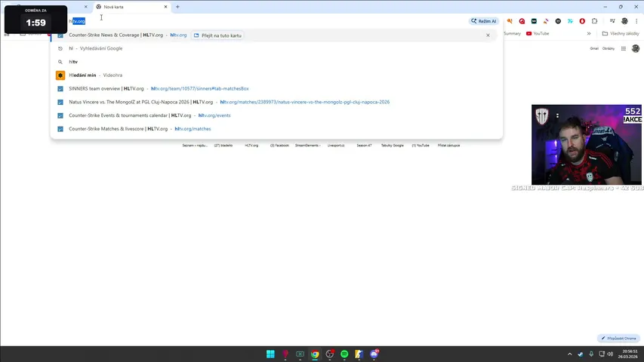Click the address bar with hltv.org text
The width and height of the screenshot is (644, 362).
(263, 21)
